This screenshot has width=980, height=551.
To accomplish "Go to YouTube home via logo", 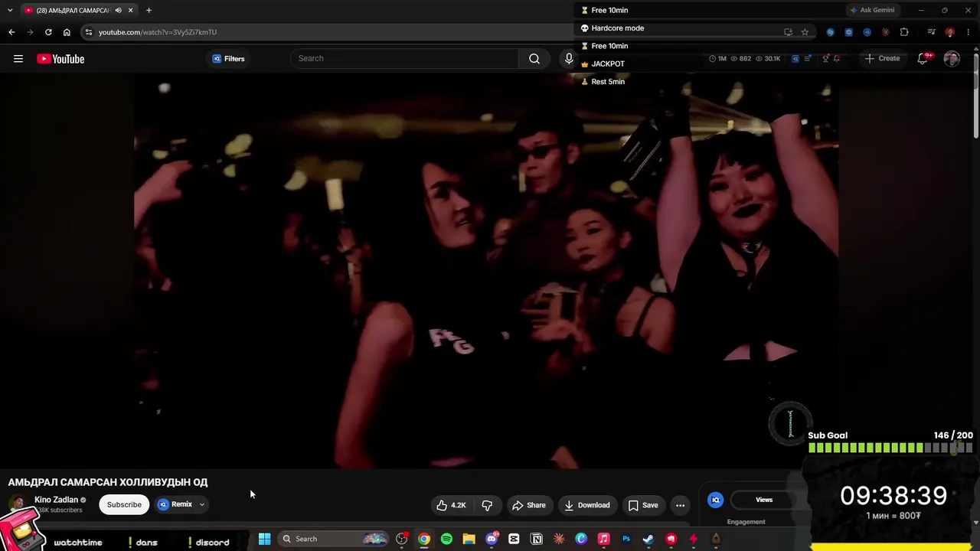I will [x=60, y=59].
